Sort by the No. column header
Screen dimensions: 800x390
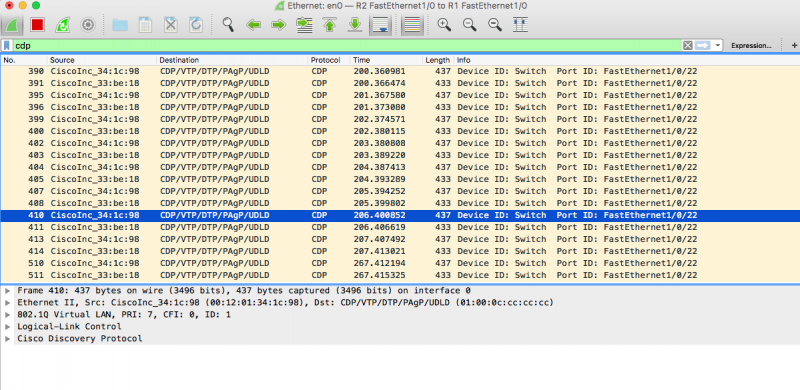tap(23, 60)
